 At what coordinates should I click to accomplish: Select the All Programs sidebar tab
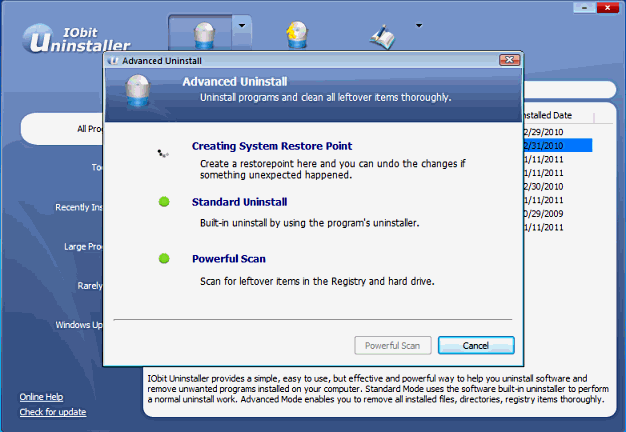(x=62, y=129)
